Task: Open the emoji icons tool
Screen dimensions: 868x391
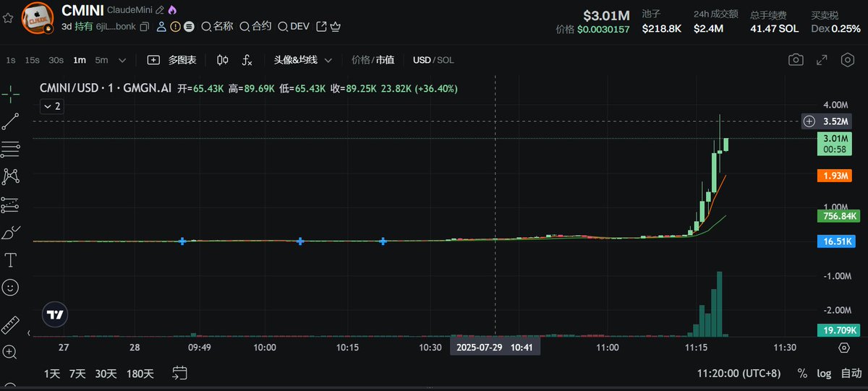Action: (10, 287)
